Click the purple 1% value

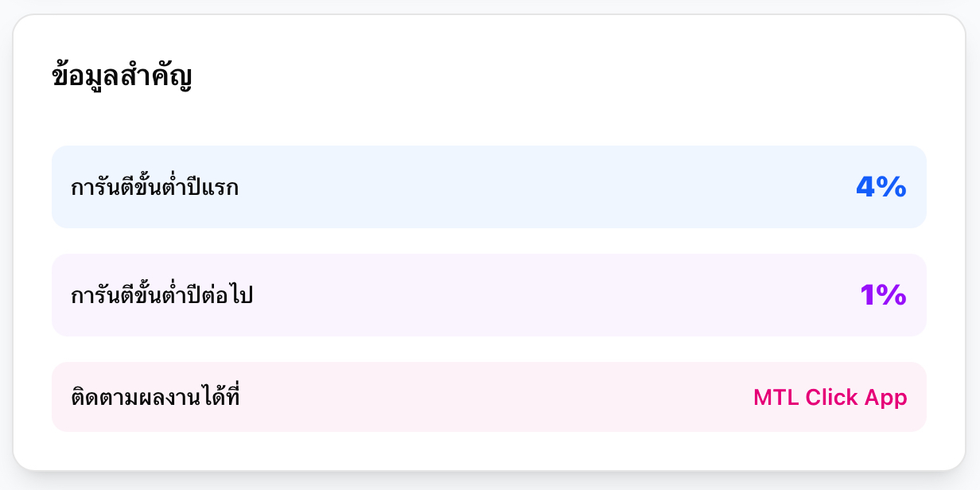tap(883, 295)
